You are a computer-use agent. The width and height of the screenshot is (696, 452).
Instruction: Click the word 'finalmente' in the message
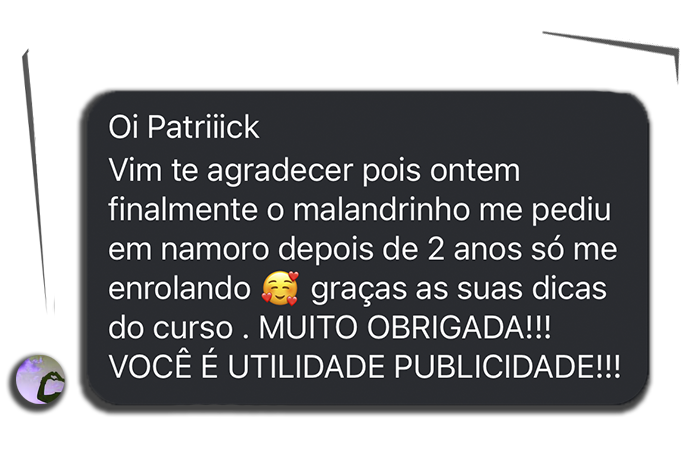click(x=183, y=209)
